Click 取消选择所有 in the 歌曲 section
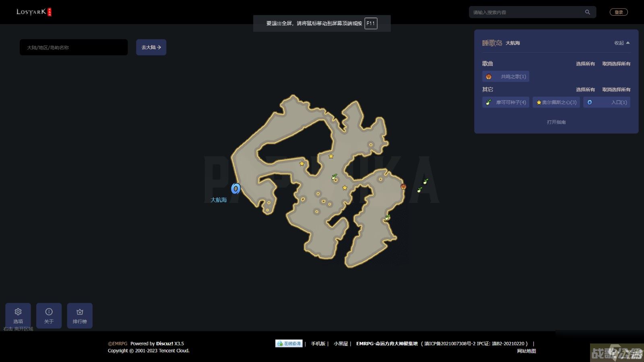 pyautogui.click(x=616, y=64)
